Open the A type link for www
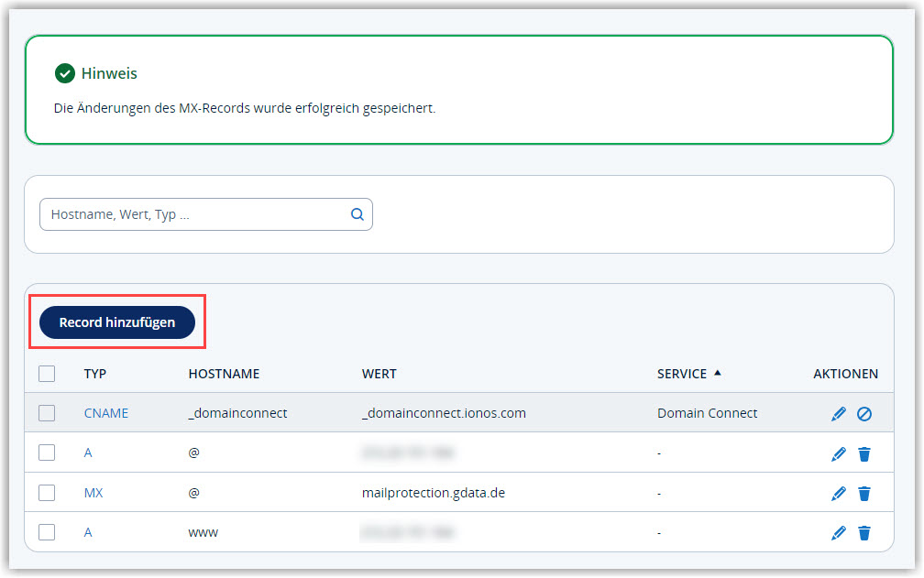This screenshot has height=578, width=924. click(88, 532)
